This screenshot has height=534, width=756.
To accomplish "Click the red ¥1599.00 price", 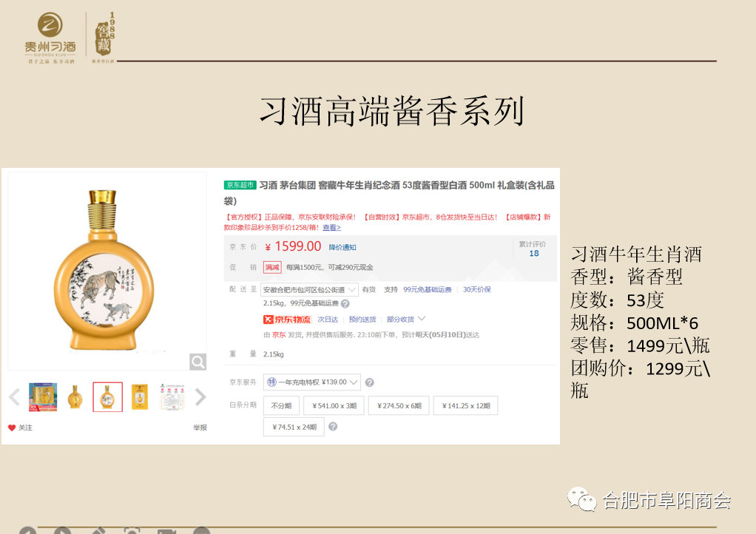I will tap(293, 247).
